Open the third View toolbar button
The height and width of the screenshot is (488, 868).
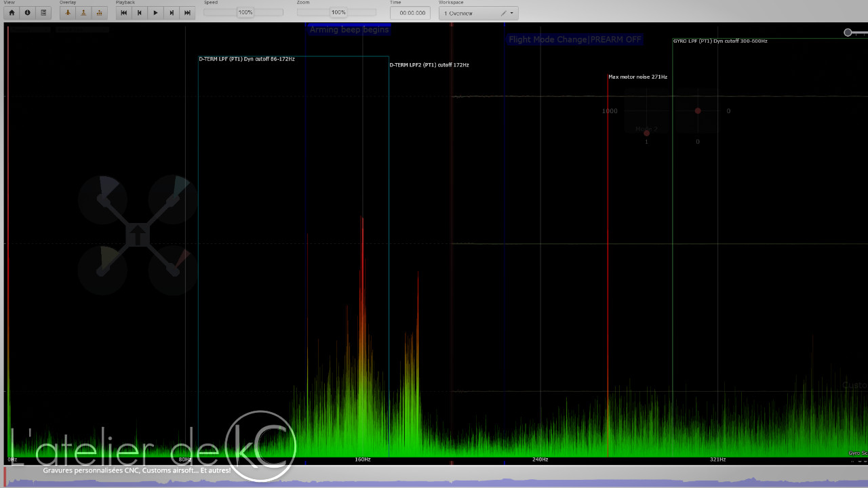tap(43, 13)
